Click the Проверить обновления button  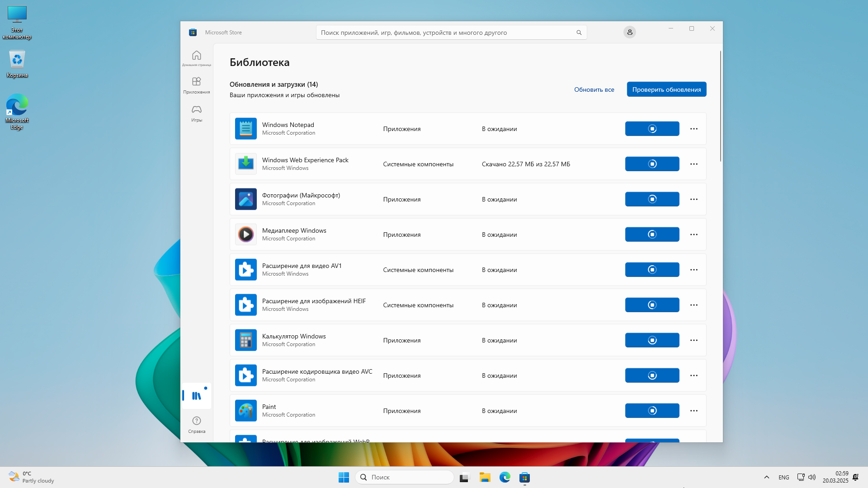click(666, 89)
